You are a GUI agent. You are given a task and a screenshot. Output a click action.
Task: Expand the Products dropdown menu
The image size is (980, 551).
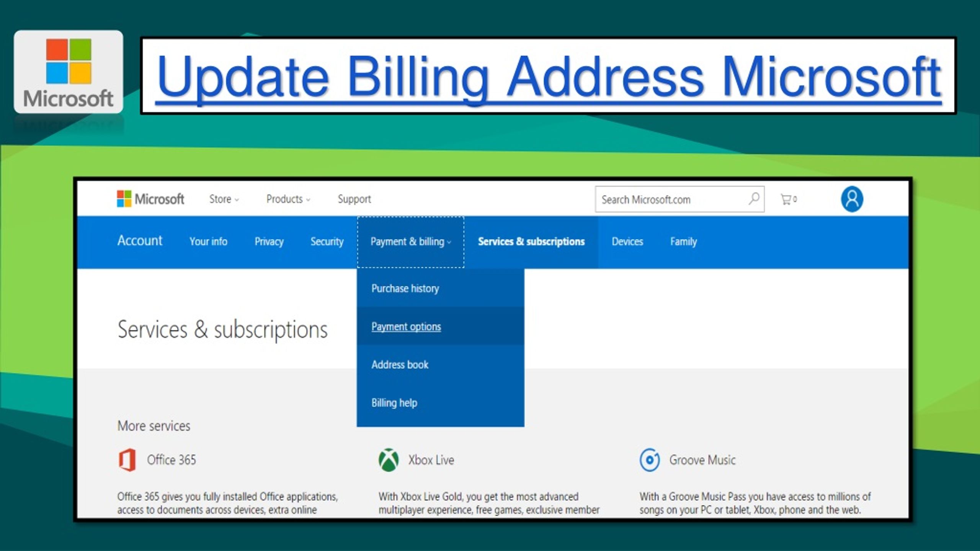288,199
